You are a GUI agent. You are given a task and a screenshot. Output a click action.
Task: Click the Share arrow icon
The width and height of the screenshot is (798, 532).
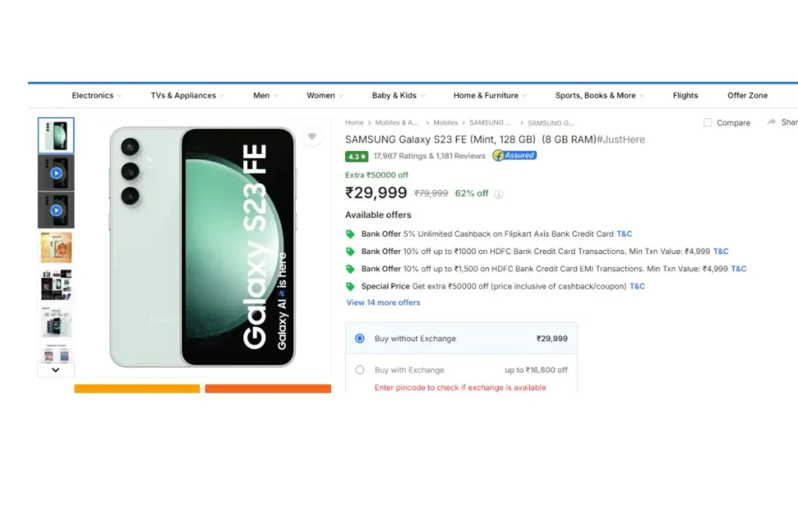pyautogui.click(x=772, y=122)
